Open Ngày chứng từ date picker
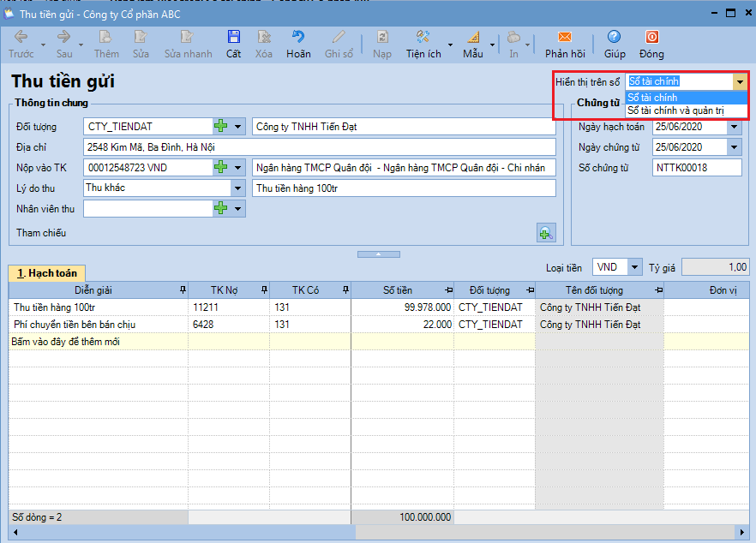 coord(734,147)
